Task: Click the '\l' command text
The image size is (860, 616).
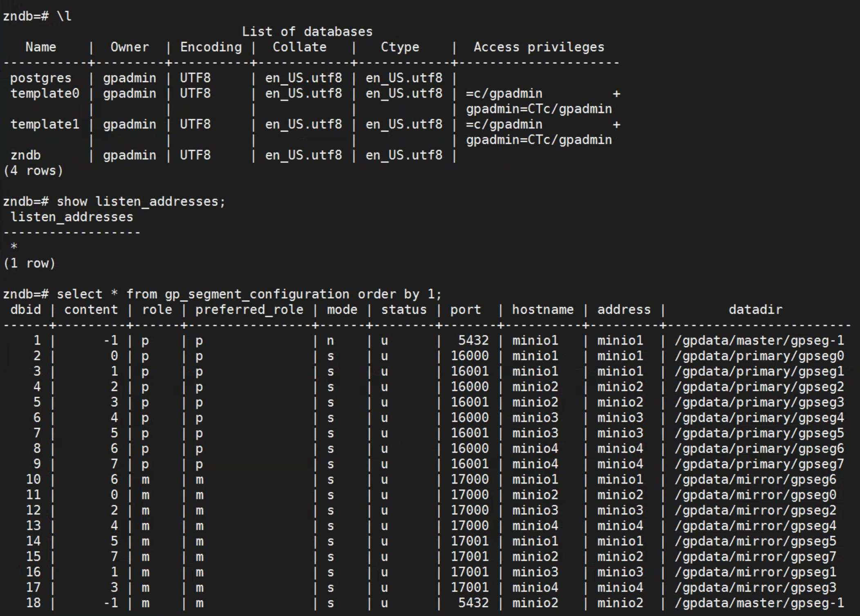Action: [64, 16]
